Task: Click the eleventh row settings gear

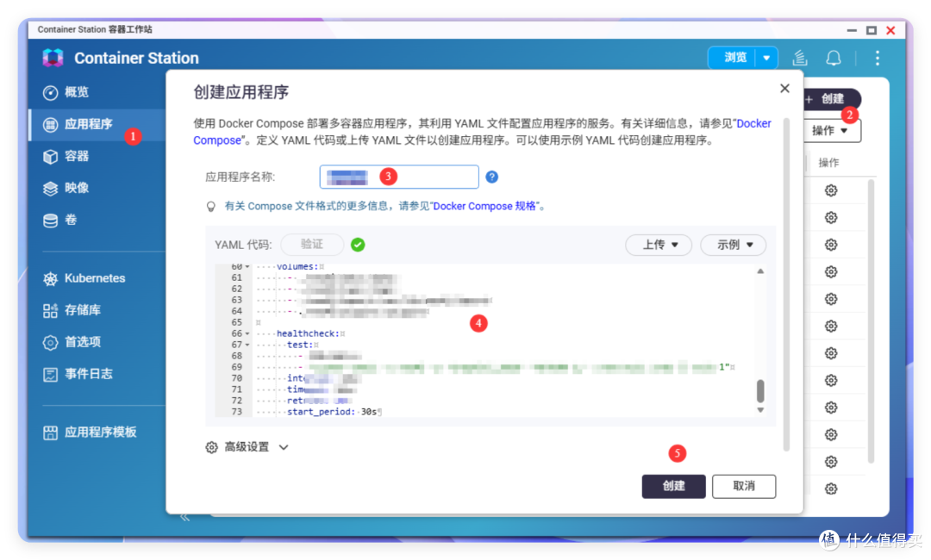Action: (x=831, y=462)
